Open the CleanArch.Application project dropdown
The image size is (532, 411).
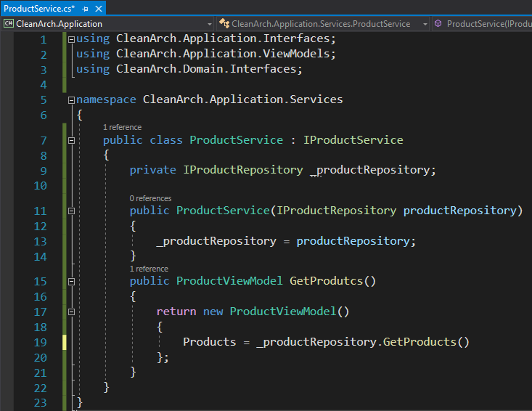(108, 24)
